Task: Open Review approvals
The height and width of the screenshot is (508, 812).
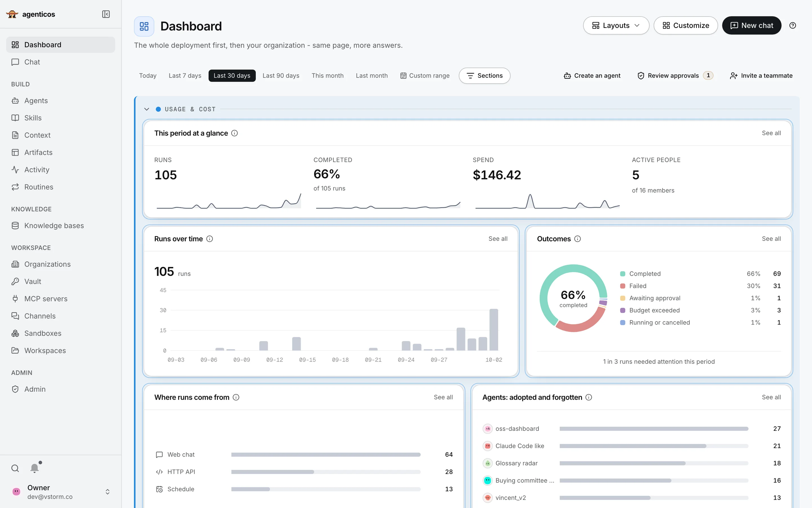Action: click(x=675, y=76)
